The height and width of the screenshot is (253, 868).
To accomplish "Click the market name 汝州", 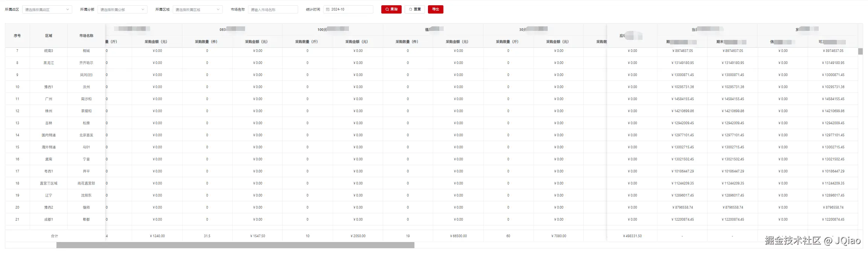I will [86, 87].
